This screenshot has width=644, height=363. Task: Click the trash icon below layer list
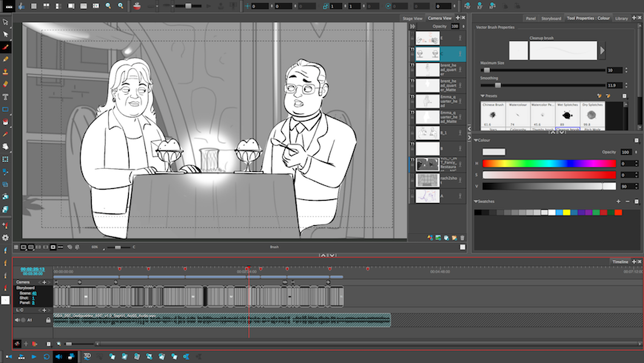click(x=462, y=238)
